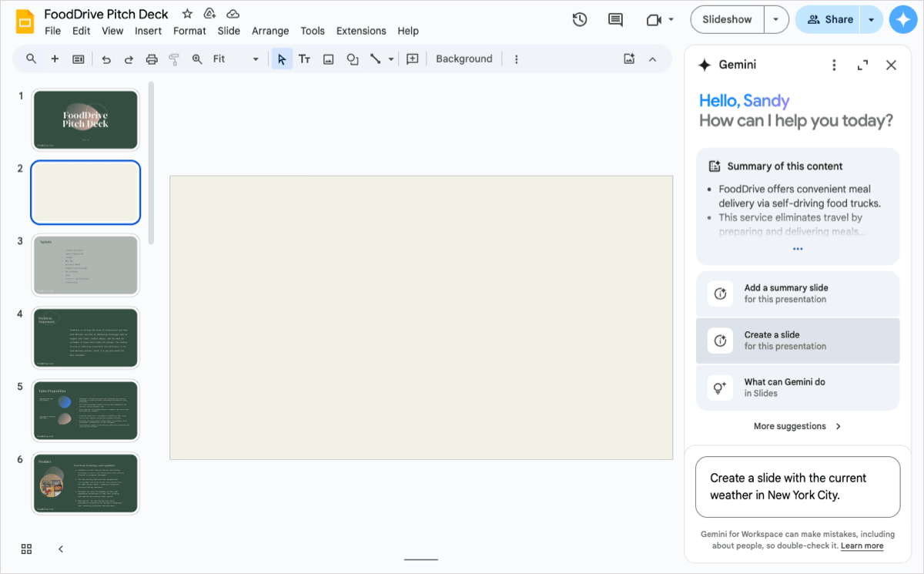Expand the Share options dropdown arrow
Viewport: 924px width, 574px height.
click(871, 20)
